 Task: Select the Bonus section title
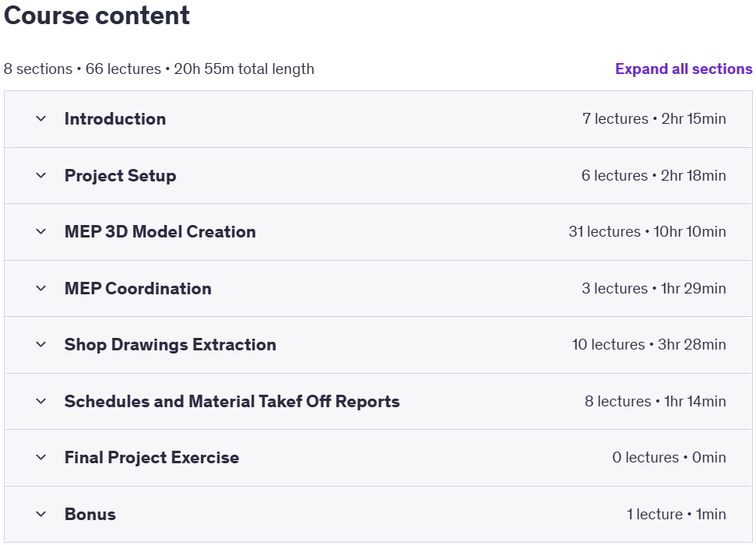[x=90, y=514]
